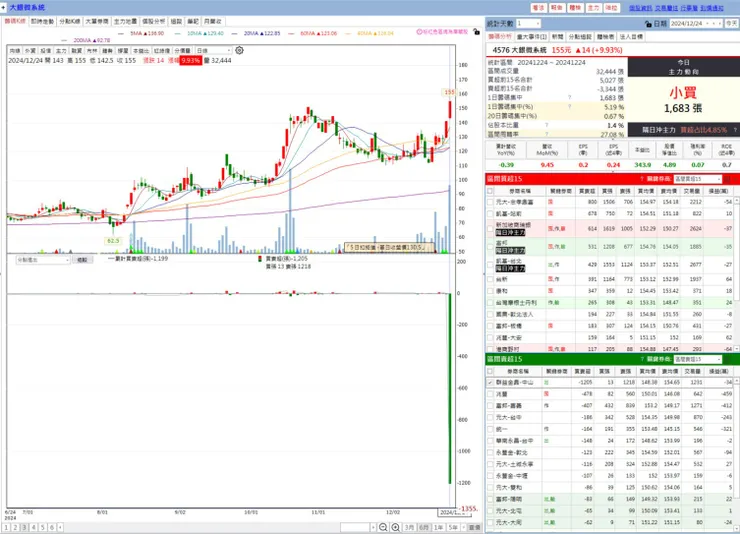The image size is (740, 534).
Task: Click the lock icon beside 日期 field
Action: pyautogui.click(x=648, y=24)
